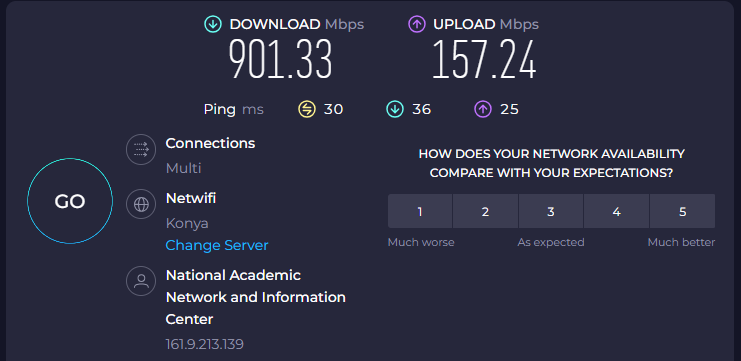This screenshot has height=361, width=741.
Task: Rate network availability as 1
Action: click(420, 211)
